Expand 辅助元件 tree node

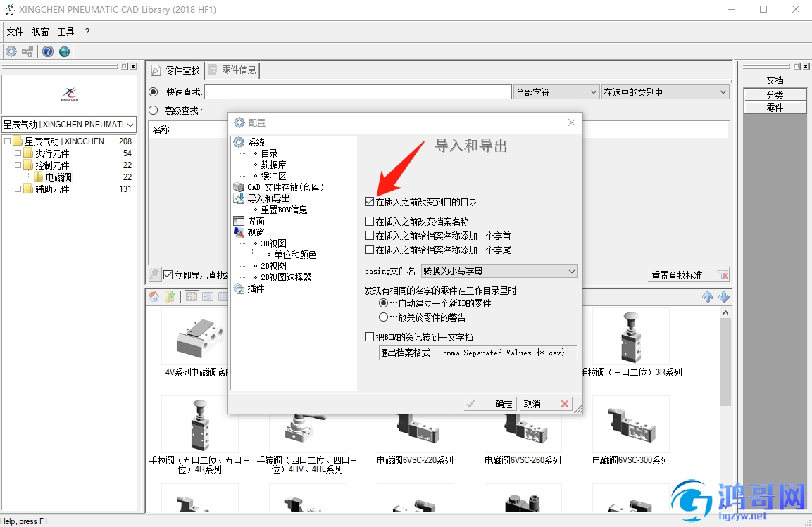point(18,189)
